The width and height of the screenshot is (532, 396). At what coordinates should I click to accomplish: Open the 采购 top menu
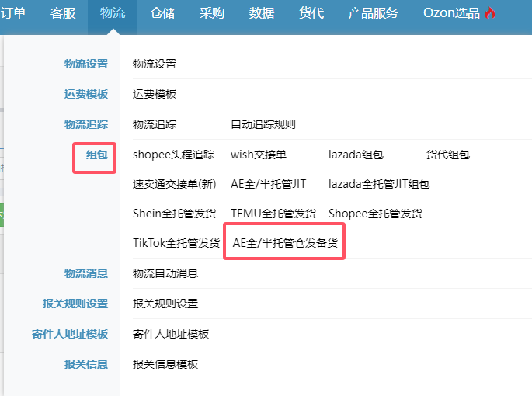coord(212,13)
